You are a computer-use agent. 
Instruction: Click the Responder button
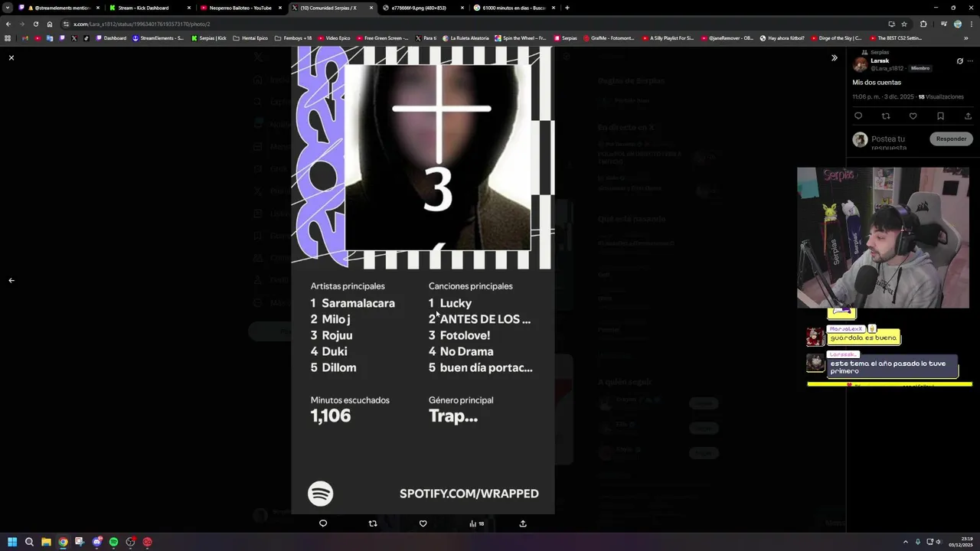point(951,139)
